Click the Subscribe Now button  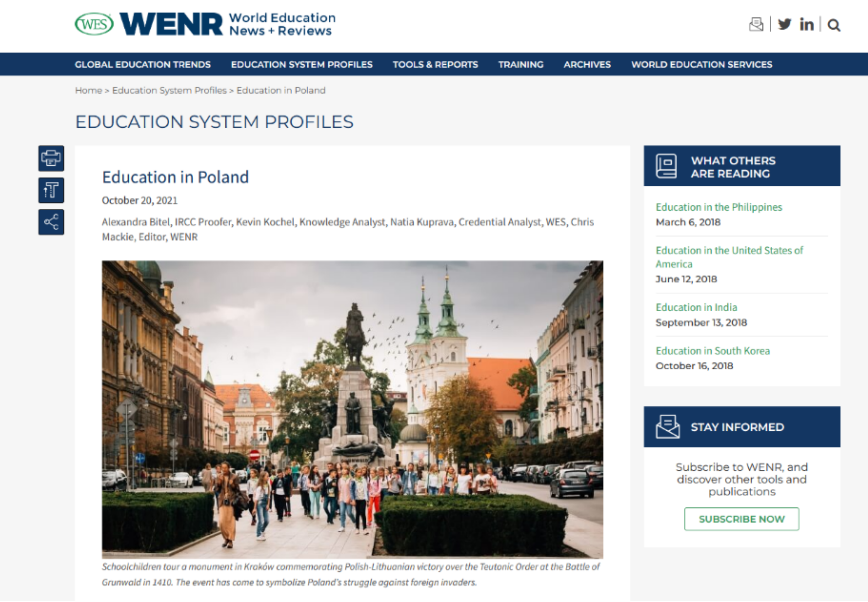pyautogui.click(x=741, y=519)
